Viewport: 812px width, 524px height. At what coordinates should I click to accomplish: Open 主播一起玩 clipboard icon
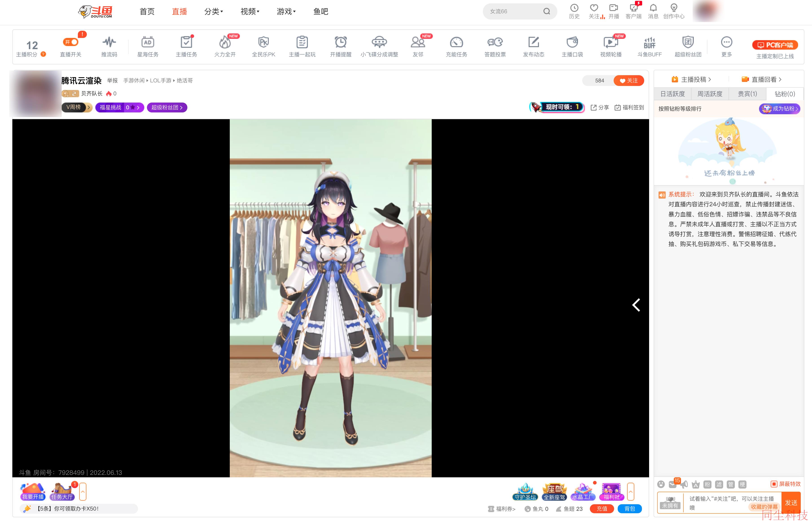pos(302,42)
